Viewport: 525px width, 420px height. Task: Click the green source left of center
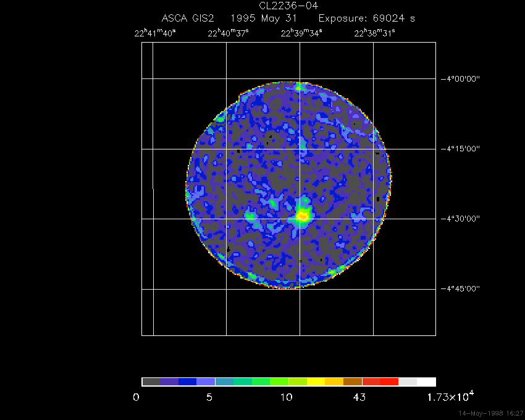(x=251, y=216)
